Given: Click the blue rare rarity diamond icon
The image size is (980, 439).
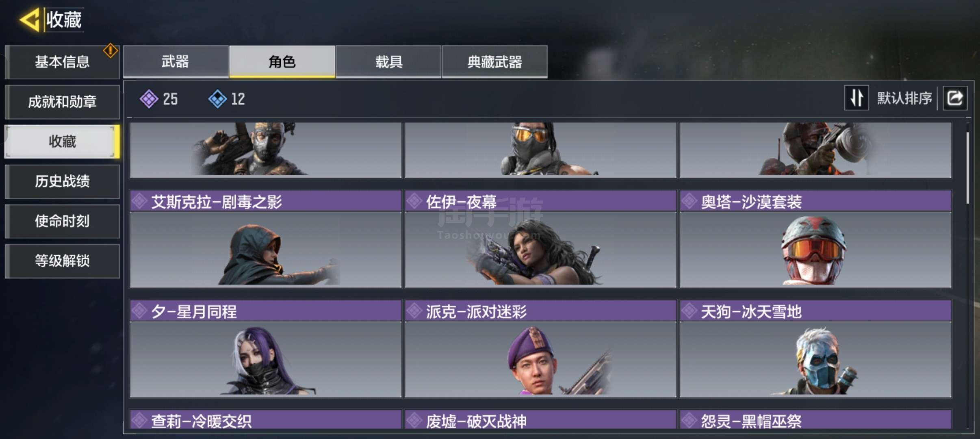Looking at the screenshot, I should click(217, 99).
